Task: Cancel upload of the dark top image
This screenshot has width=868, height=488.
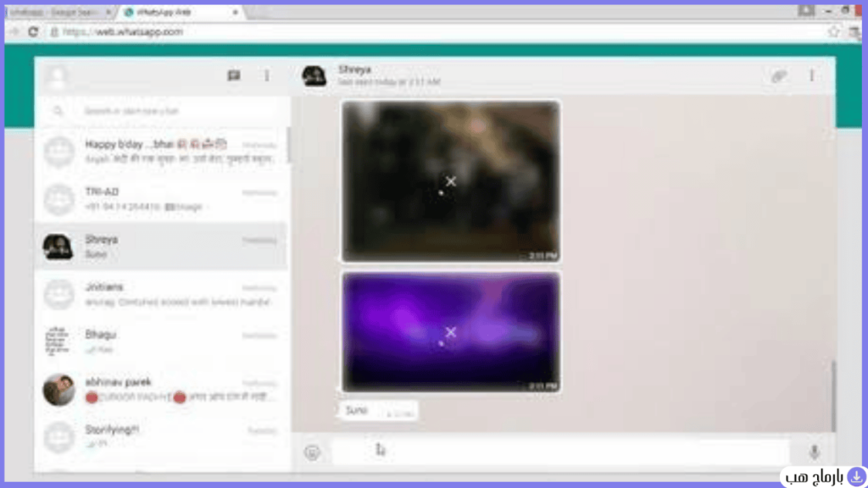Action: tap(451, 181)
